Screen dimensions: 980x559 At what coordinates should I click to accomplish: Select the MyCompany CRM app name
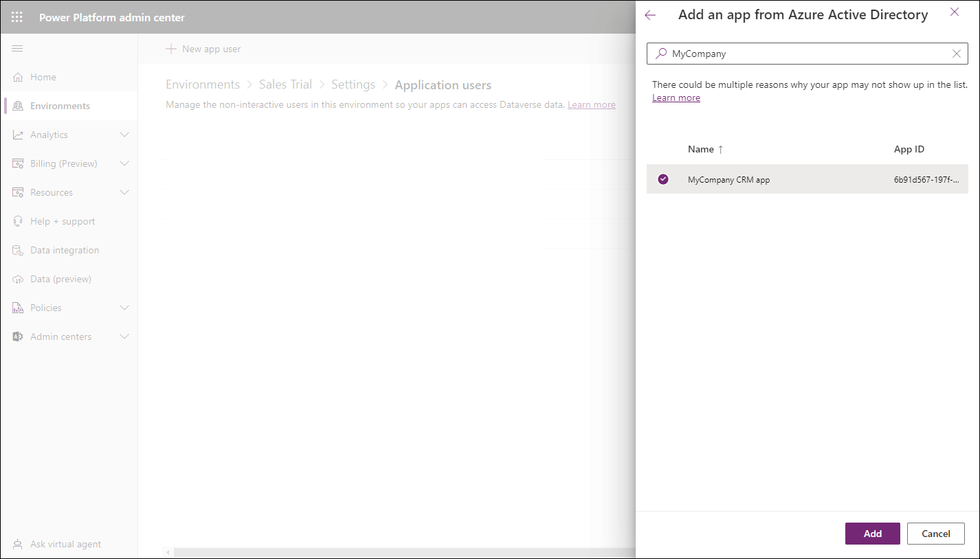(728, 179)
